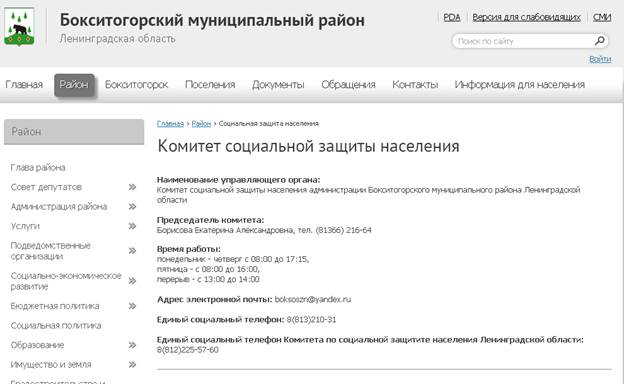This screenshot has height=384, width=624.
Task: Expand the Имущество и земля chevron
Action: [x=133, y=365]
